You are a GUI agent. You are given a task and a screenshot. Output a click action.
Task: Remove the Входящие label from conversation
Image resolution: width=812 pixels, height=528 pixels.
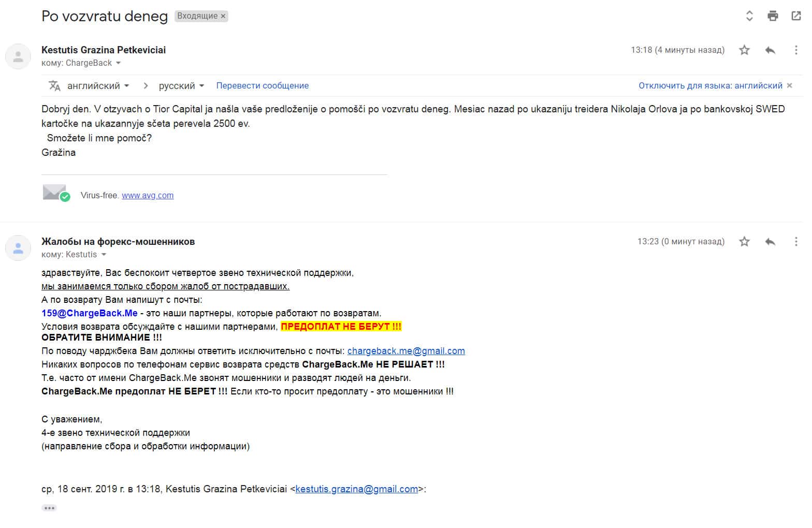[x=223, y=16]
